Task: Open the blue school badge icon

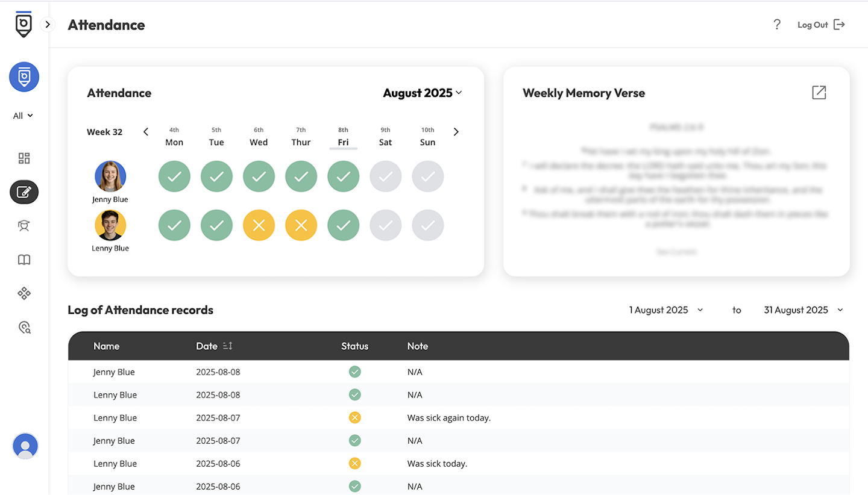Action: pos(24,77)
